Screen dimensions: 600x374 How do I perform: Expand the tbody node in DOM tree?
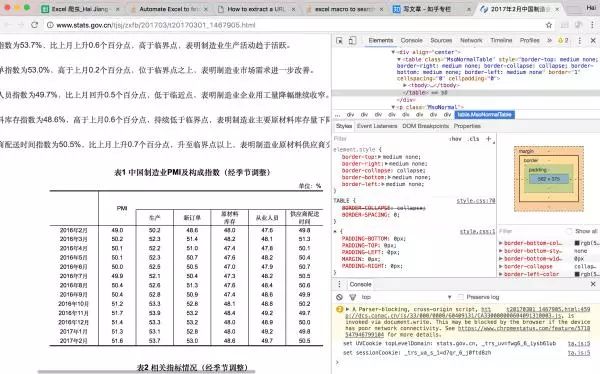405,85
